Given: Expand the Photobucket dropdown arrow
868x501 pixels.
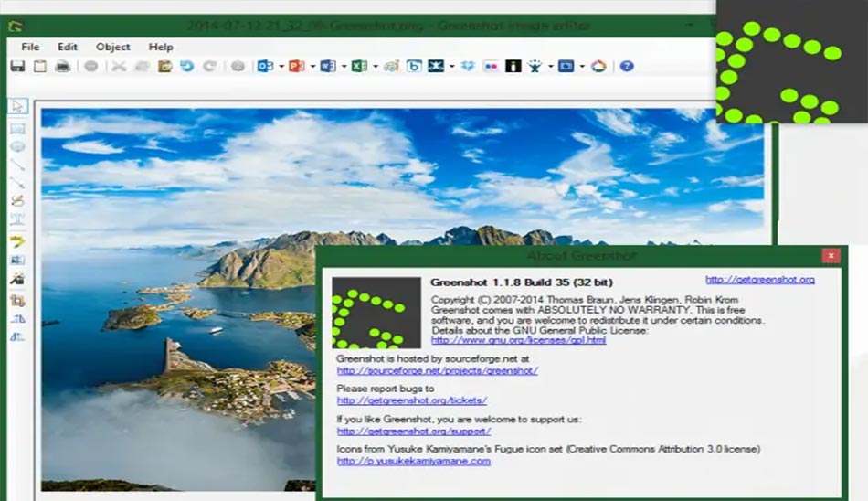Looking at the screenshot, I should click(582, 67).
